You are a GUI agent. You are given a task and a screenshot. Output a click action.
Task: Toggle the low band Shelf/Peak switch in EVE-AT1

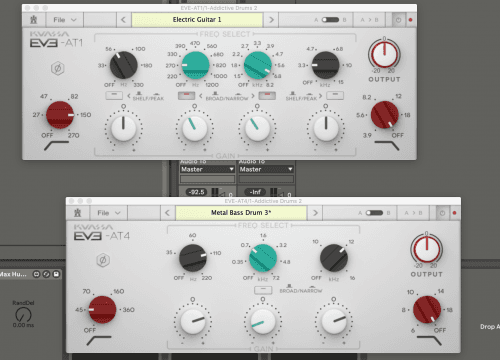[114, 96]
